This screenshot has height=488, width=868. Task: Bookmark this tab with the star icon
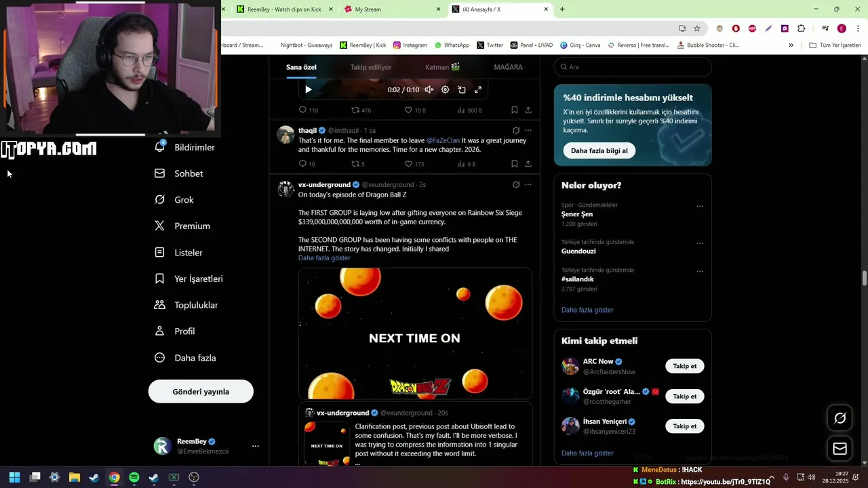click(x=697, y=28)
